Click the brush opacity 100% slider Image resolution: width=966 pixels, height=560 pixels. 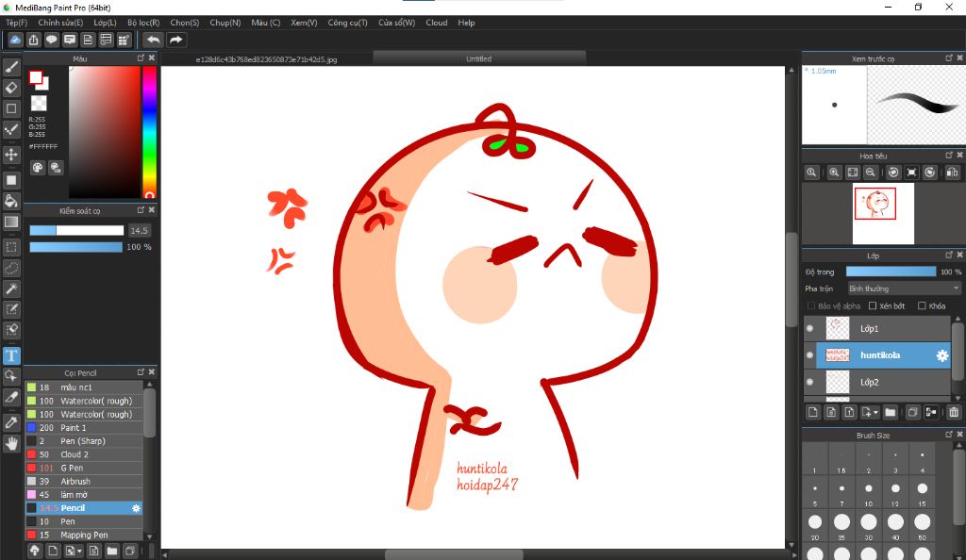(x=76, y=247)
